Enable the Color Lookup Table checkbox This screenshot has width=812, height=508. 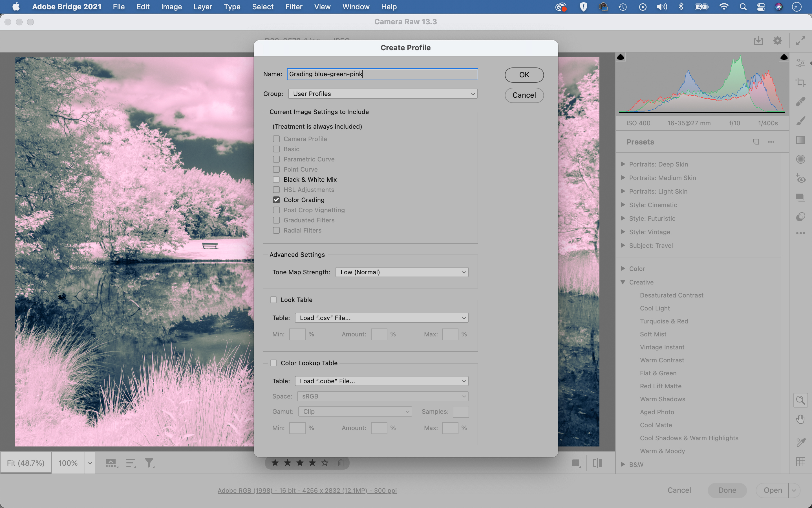(x=273, y=363)
